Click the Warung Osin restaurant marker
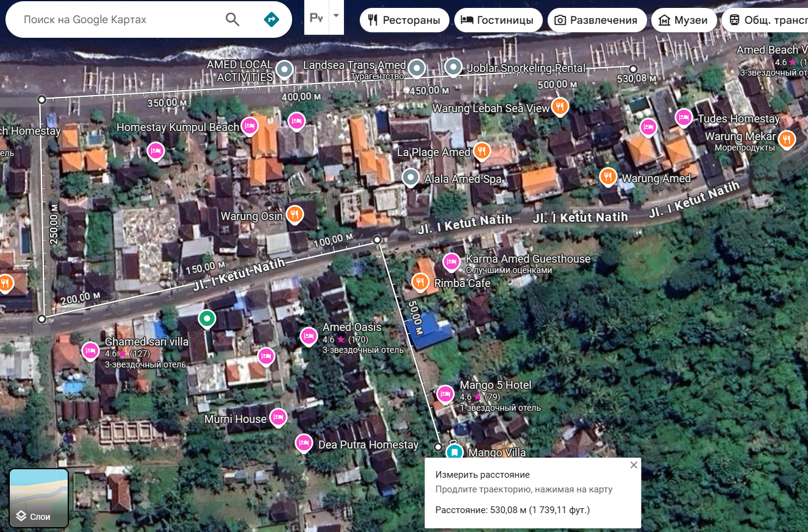Viewport: 808px width, 532px height. click(x=295, y=214)
